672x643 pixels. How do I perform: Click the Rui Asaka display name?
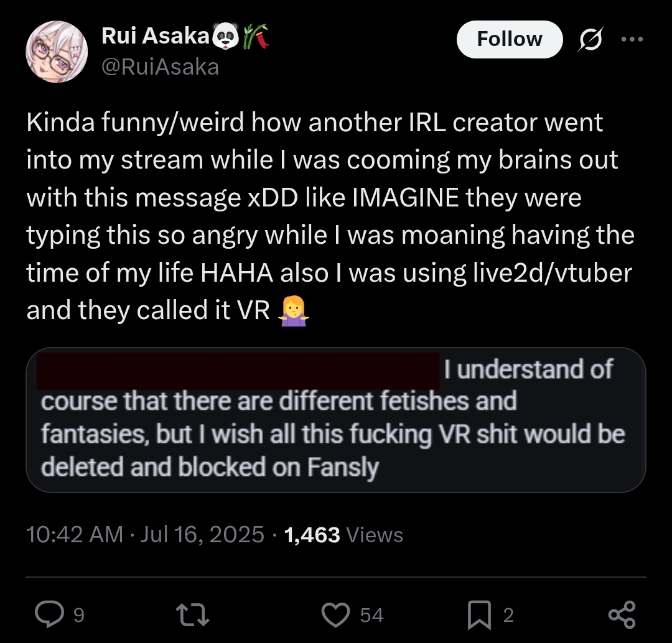(x=154, y=37)
